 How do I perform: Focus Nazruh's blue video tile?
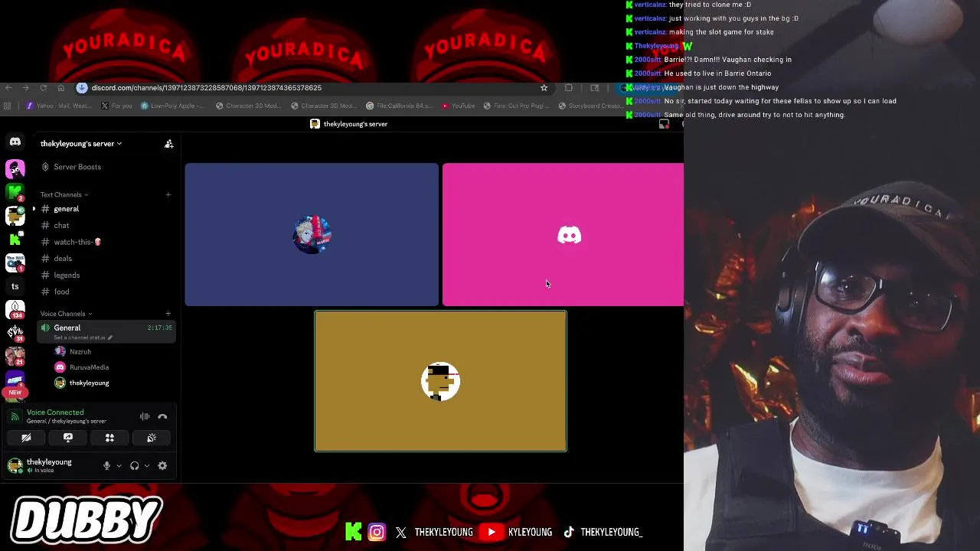point(312,234)
